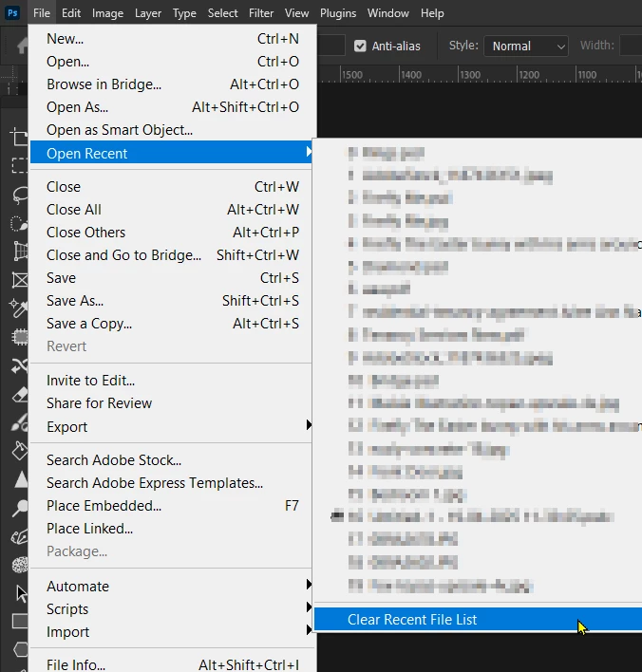Open the Select menu
Image resolution: width=642 pixels, height=672 pixels.
(x=222, y=13)
